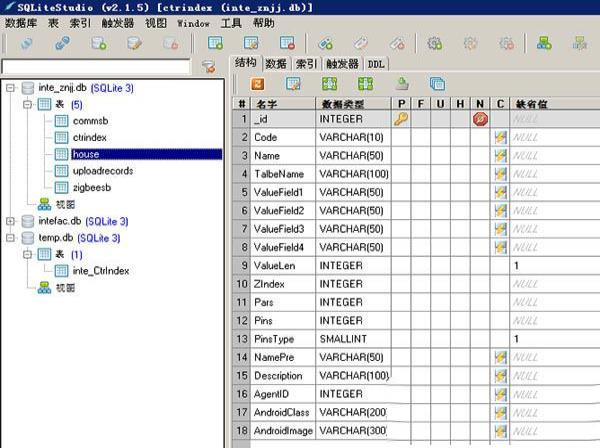Click the SMALLINT data type cell
Image resolution: width=600 pixels, height=448 pixels.
pyautogui.click(x=353, y=339)
